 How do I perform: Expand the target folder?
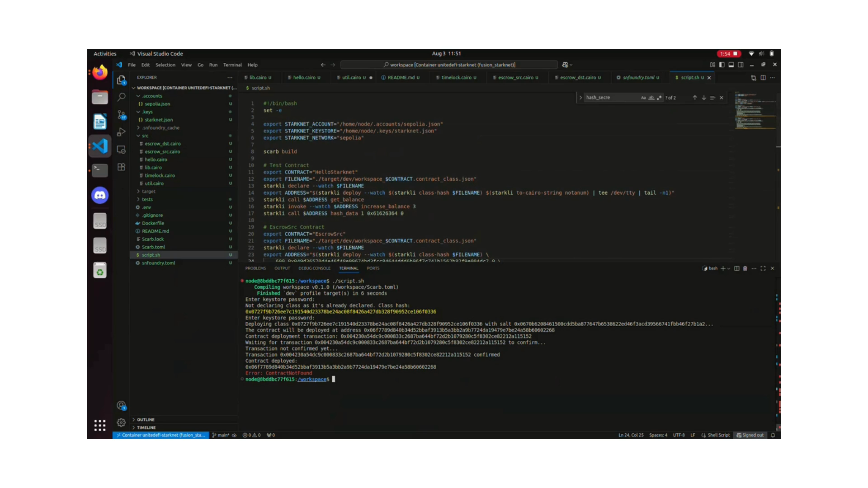tap(148, 191)
